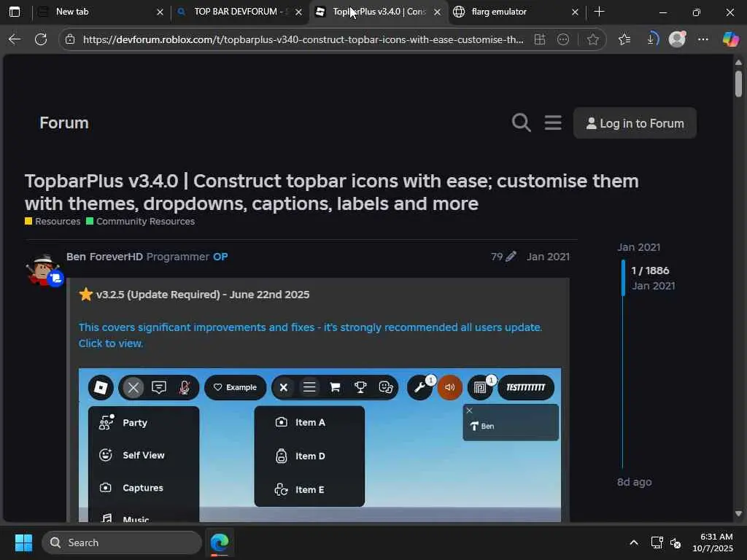747x560 pixels.
Task: Close the New tab tab
Action: pyautogui.click(x=160, y=12)
